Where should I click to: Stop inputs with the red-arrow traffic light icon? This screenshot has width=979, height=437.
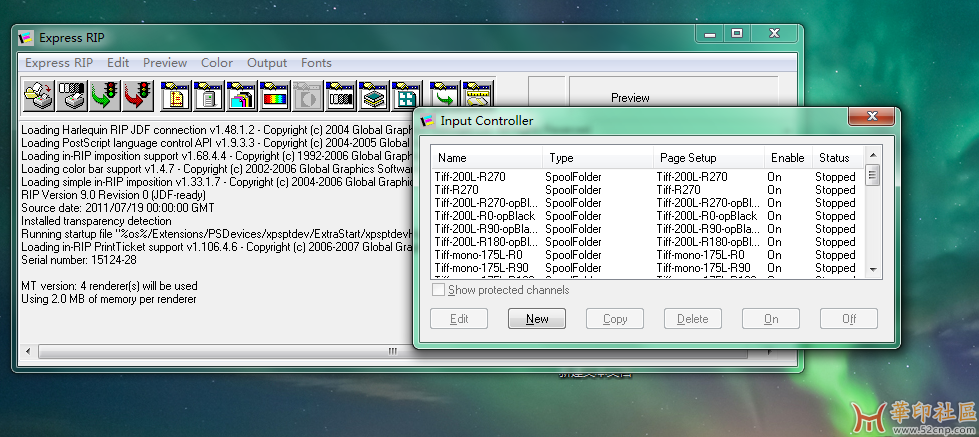click(138, 96)
